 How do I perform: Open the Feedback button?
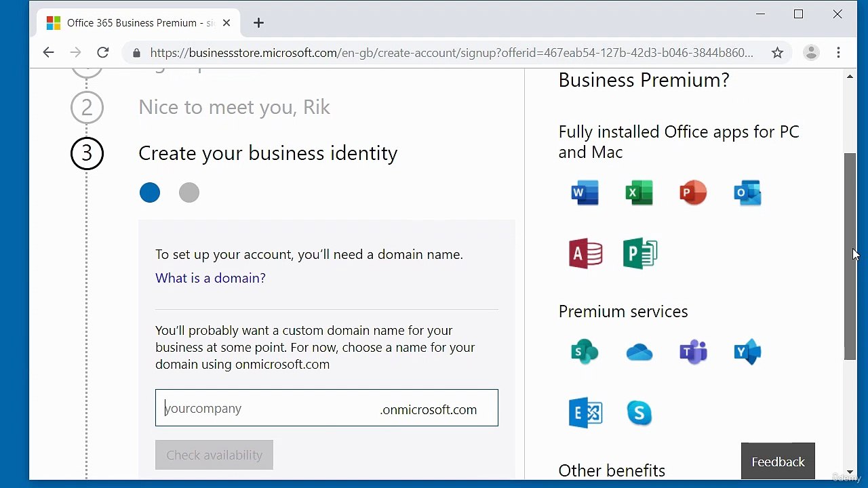point(778,462)
